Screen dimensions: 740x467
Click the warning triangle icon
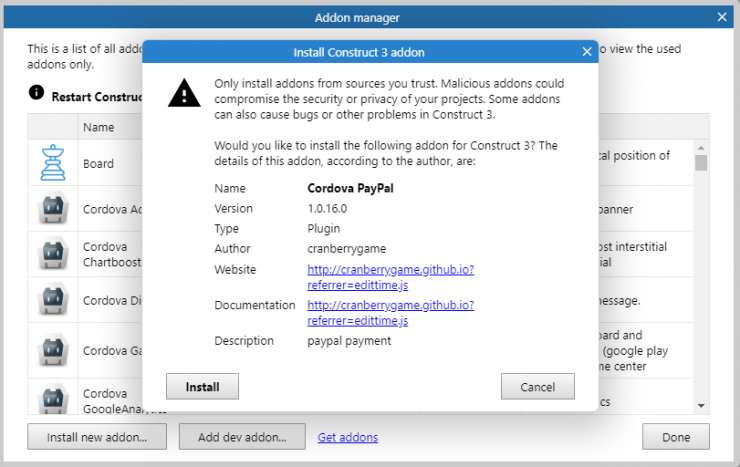tap(184, 93)
